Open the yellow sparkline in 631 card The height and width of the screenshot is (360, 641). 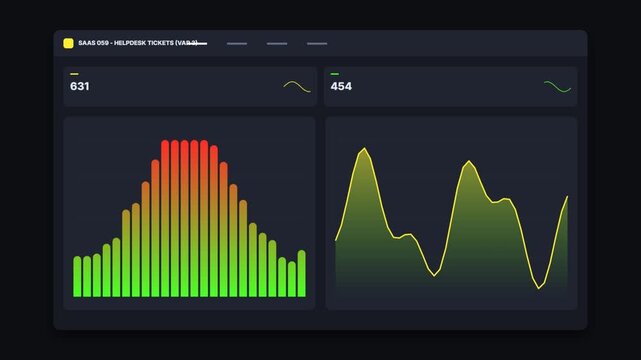coord(297,87)
